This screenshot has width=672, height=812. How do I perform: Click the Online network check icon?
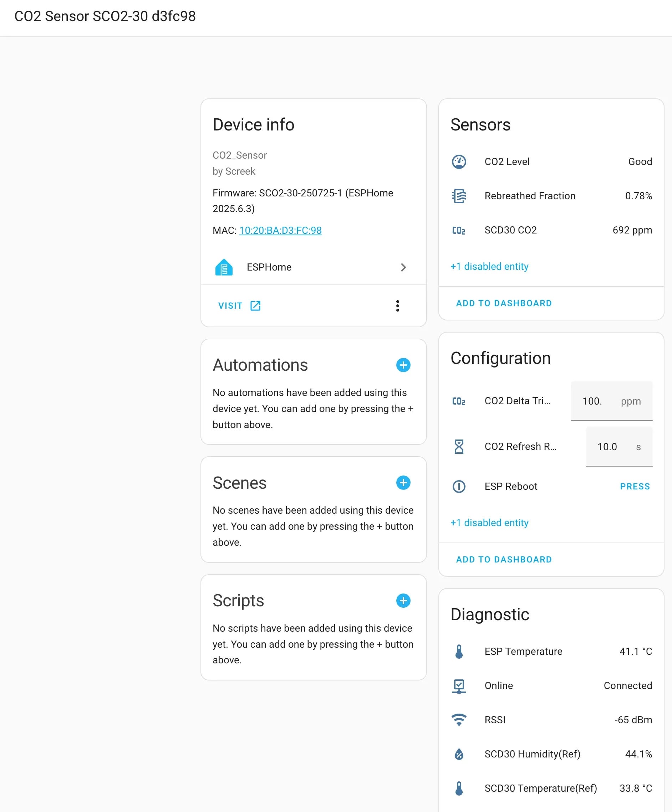tap(459, 686)
